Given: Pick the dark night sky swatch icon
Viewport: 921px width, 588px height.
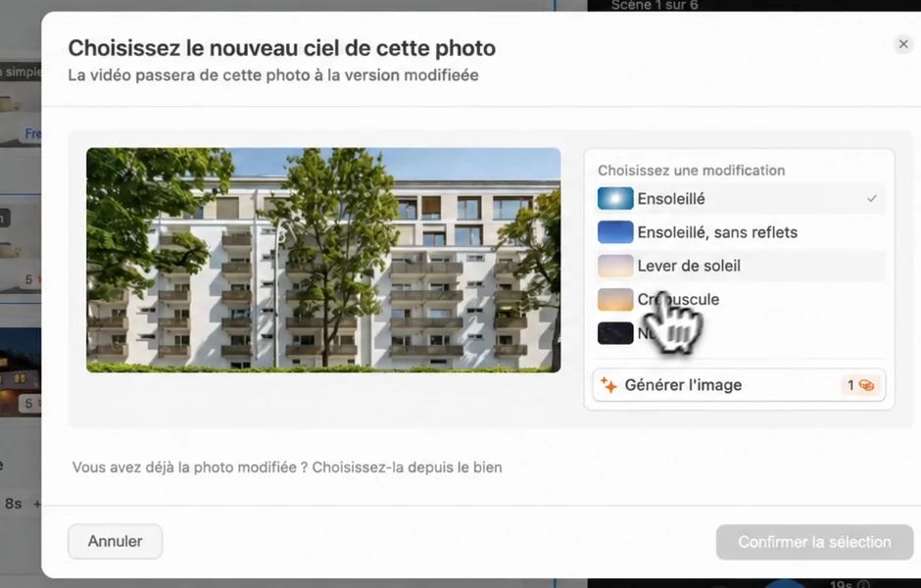Looking at the screenshot, I should tap(615, 332).
